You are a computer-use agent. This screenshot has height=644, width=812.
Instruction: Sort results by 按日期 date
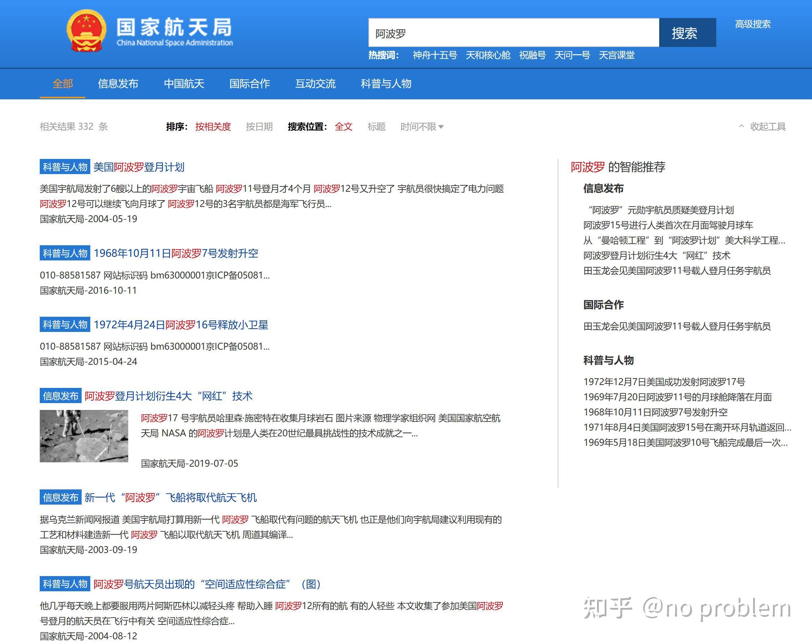click(x=259, y=126)
